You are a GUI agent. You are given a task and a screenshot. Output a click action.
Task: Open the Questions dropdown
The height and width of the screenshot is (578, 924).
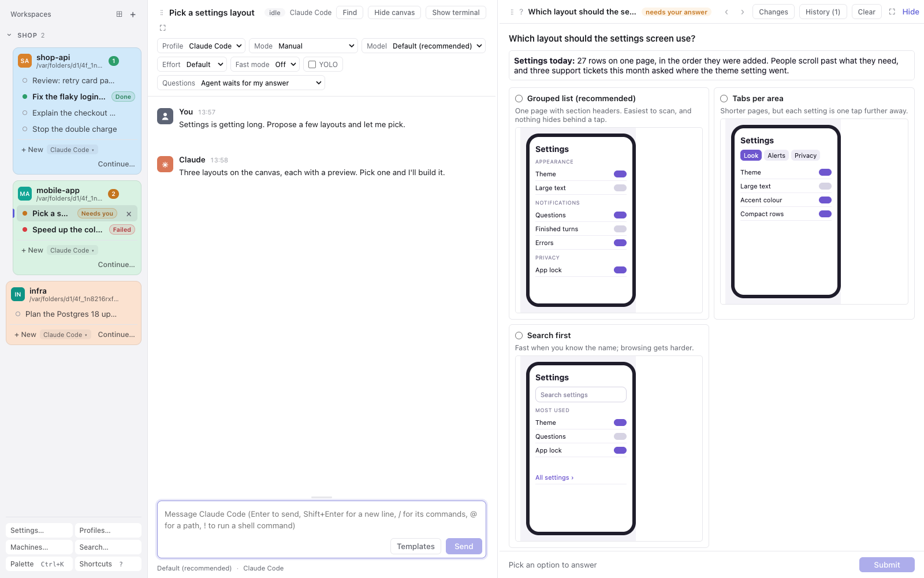click(241, 83)
